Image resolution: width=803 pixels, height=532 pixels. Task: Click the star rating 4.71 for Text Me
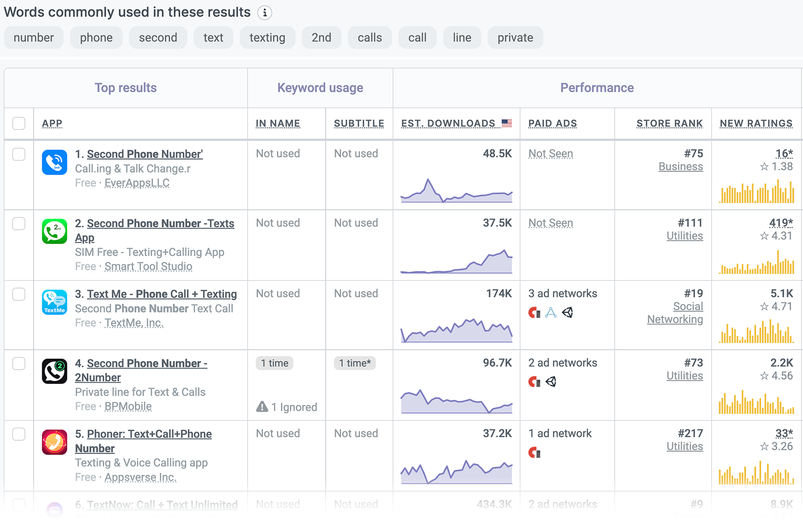776,306
